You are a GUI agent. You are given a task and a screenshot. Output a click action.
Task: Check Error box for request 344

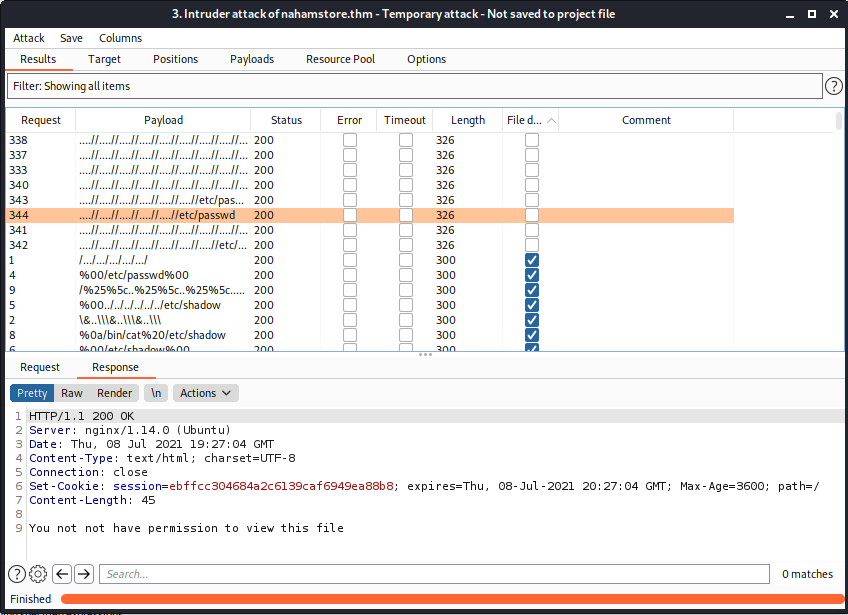pos(350,215)
